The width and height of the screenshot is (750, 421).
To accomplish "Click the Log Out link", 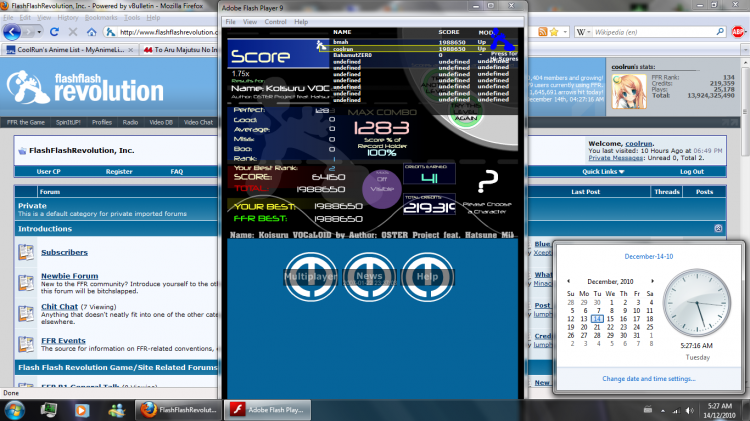I will (692, 172).
